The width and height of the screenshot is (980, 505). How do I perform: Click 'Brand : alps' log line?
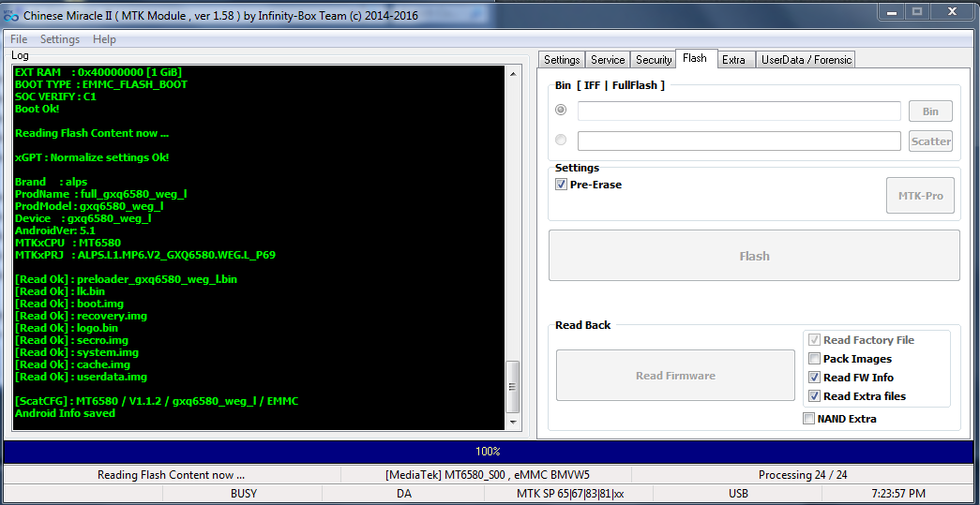(x=52, y=182)
